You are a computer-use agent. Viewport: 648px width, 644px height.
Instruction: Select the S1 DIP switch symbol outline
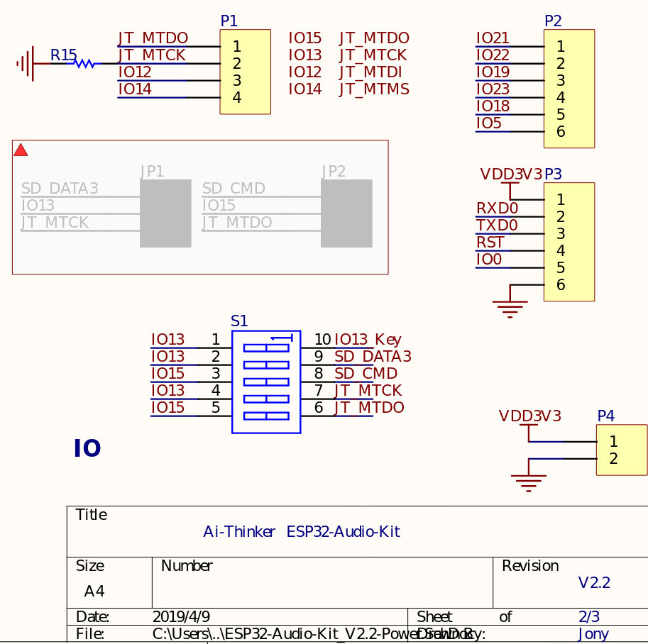click(266, 382)
